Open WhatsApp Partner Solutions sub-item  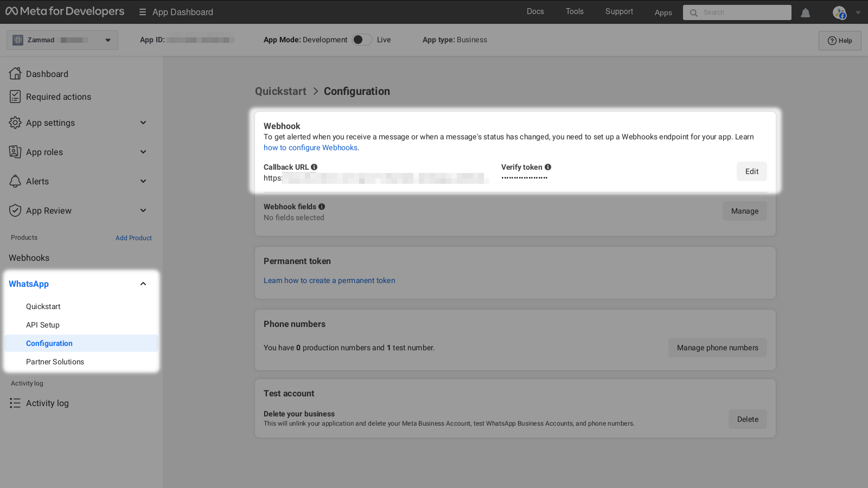[x=55, y=362]
